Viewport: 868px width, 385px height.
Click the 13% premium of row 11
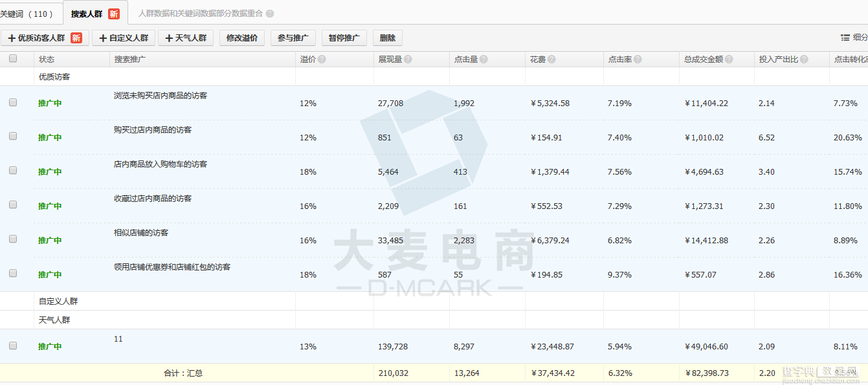pos(308,347)
